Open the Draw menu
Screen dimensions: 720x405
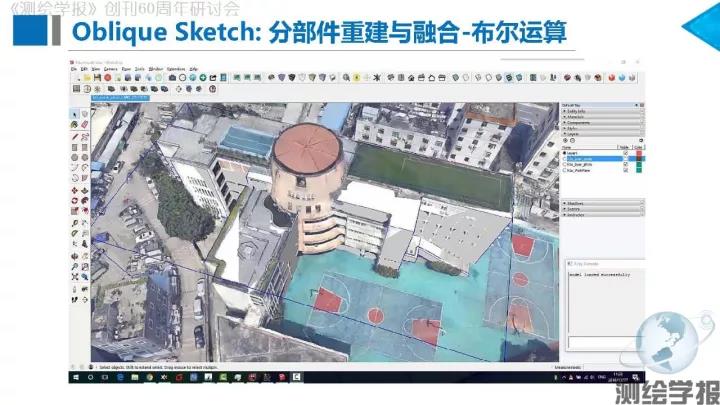[x=126, y=69]
